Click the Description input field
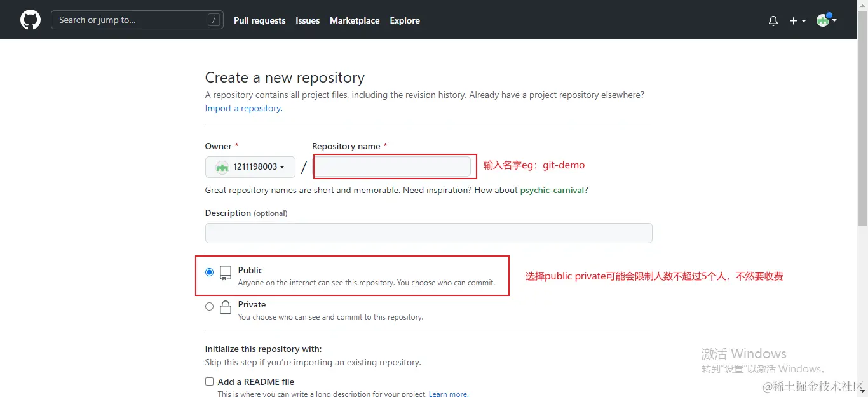 pyautogui.click(x=429, y=232)
